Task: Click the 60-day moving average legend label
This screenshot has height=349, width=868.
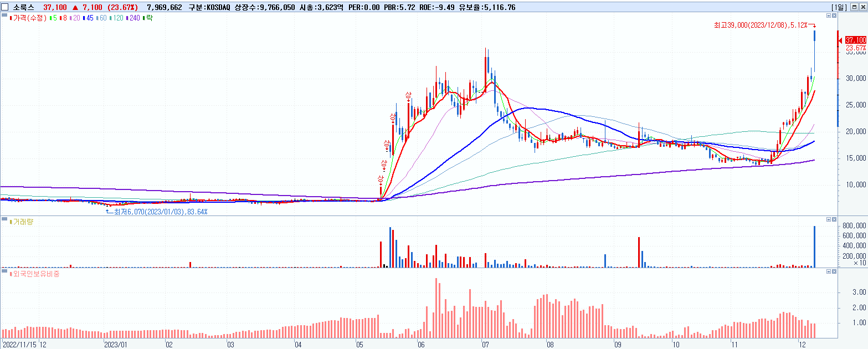Action: tap(101, 18)
